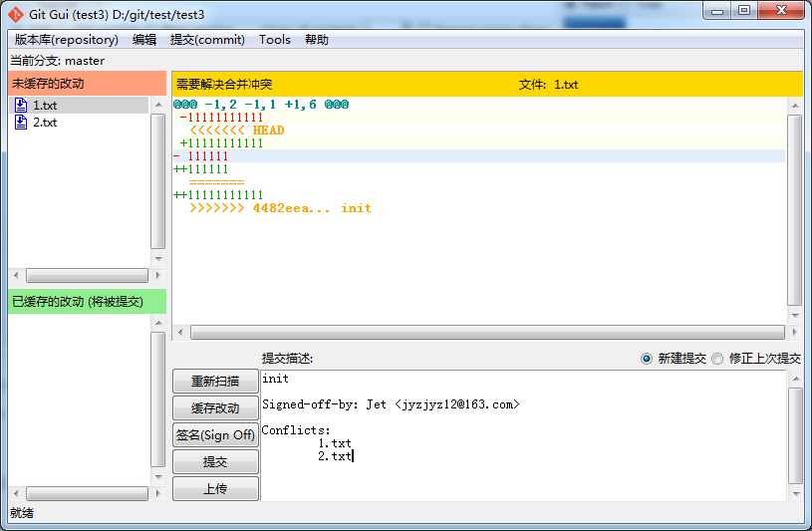Click the staged list horizontal scrollbar
Image resolution: width=812 pixels, height=531 pixels.
(87, 494)
